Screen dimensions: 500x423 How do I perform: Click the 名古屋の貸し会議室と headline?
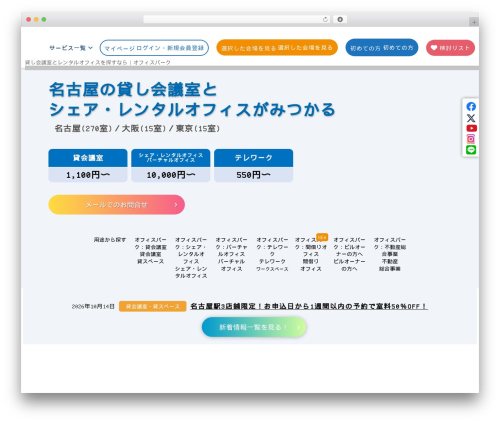(133, 89)
